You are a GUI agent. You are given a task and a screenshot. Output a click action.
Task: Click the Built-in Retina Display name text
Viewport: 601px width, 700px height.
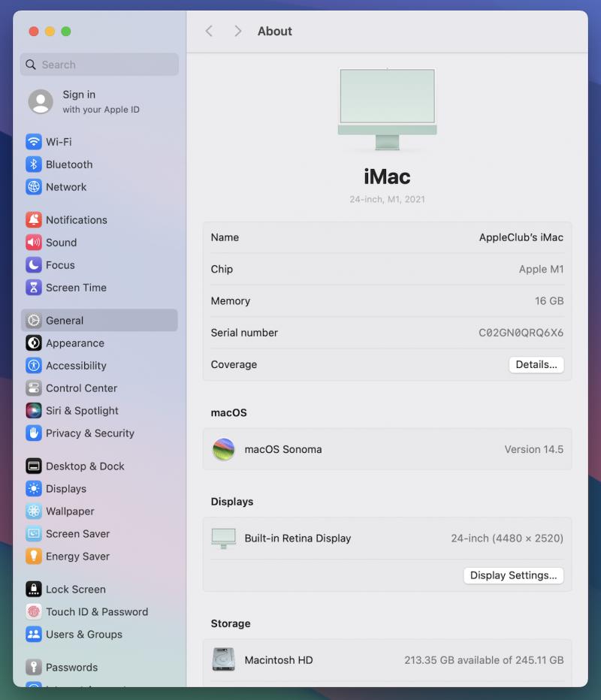click(297, 539)
